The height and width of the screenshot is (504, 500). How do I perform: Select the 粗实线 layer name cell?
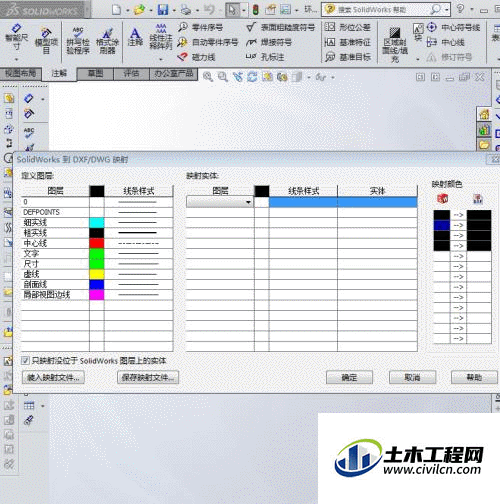click(55, 233)
